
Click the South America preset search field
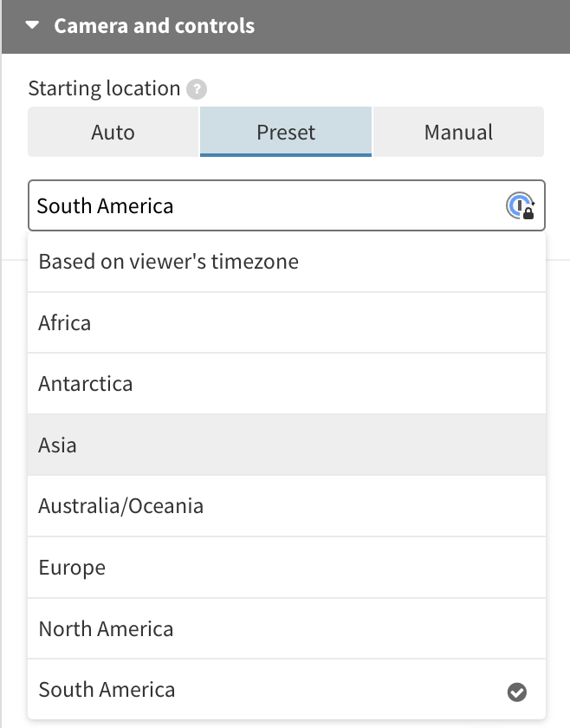pyautogui.click(x=260, y=206)
